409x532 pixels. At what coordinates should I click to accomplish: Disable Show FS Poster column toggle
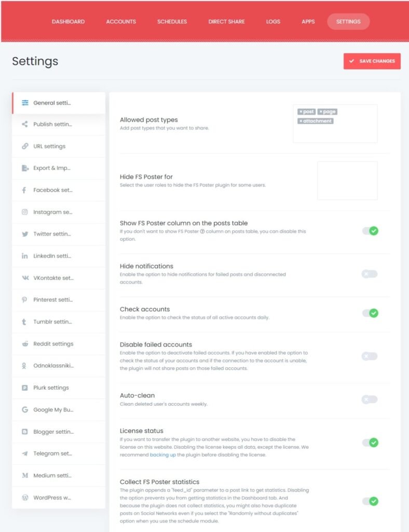coord(370,231)
